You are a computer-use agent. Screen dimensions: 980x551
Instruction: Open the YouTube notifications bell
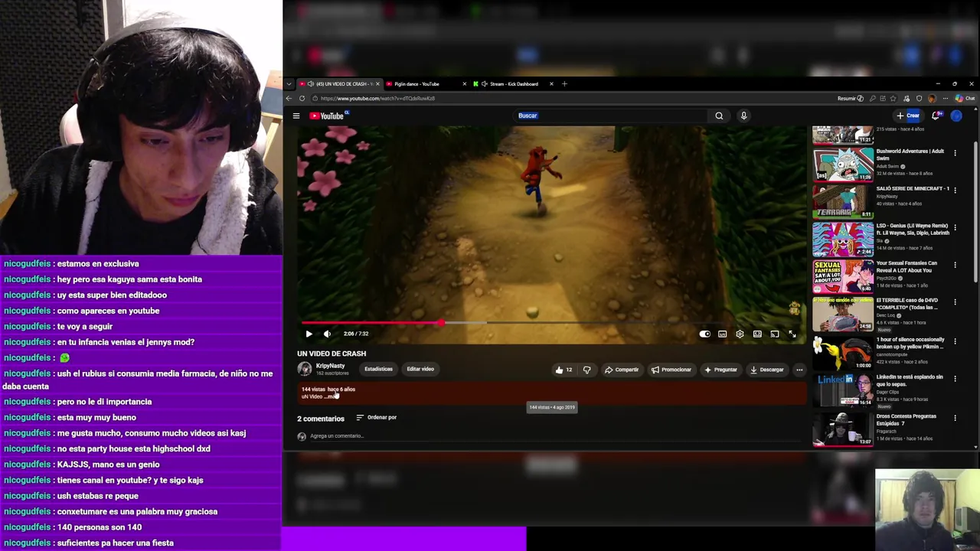(x=936, y=116)
